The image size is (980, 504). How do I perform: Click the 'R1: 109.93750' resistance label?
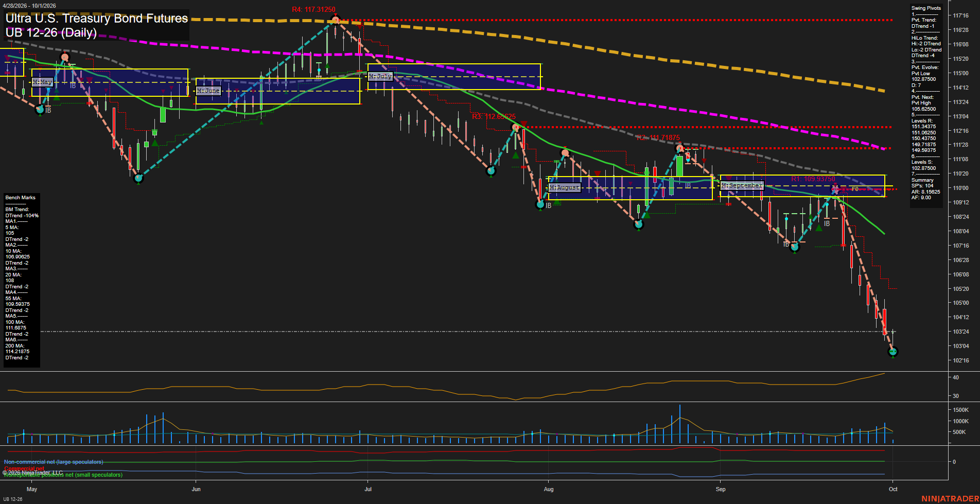pos(813,179)
